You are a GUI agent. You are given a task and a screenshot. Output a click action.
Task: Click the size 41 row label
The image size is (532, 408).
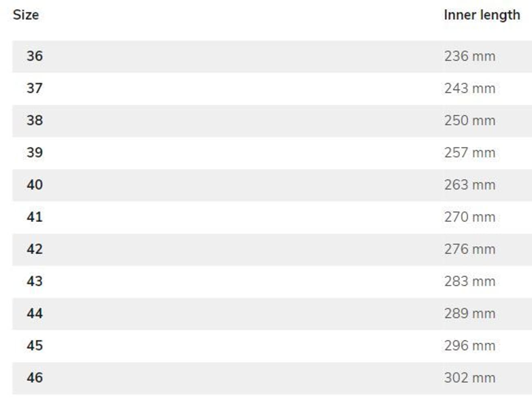35,217
